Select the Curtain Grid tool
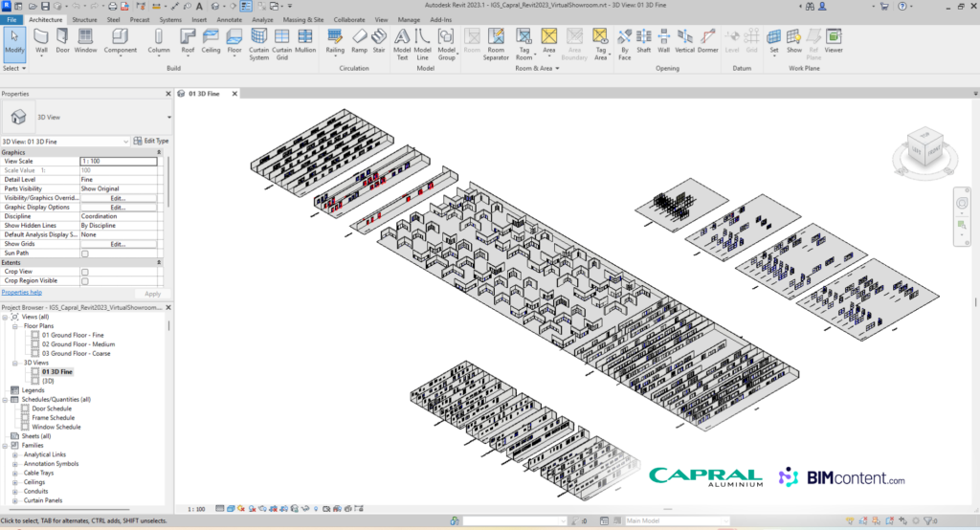Image resolution: width=980 pixels, height=530 pixels. tap(282, 44)
